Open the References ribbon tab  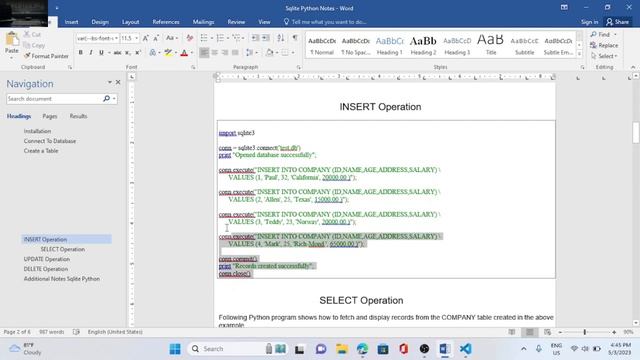pos(166,22)
